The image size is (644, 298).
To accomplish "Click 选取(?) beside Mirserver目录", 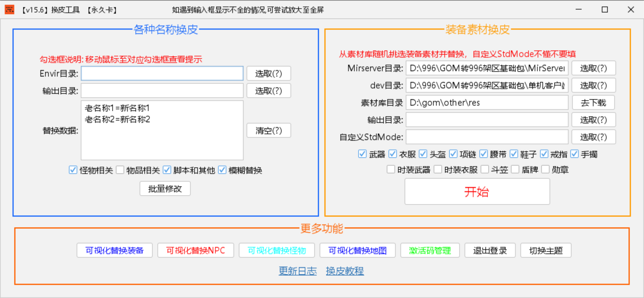I will 594,68.
